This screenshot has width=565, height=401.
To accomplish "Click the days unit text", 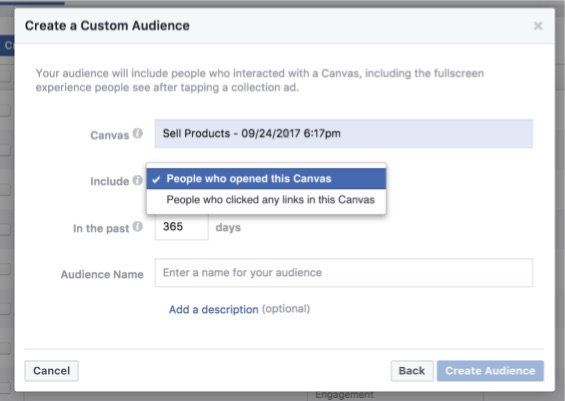I will [x=228, y=228].
